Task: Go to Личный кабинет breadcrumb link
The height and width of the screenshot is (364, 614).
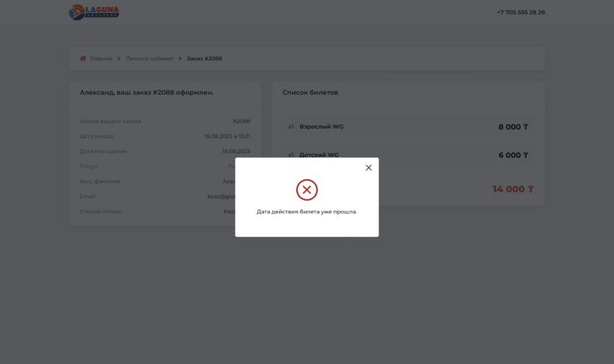Action: pos(150,58)
